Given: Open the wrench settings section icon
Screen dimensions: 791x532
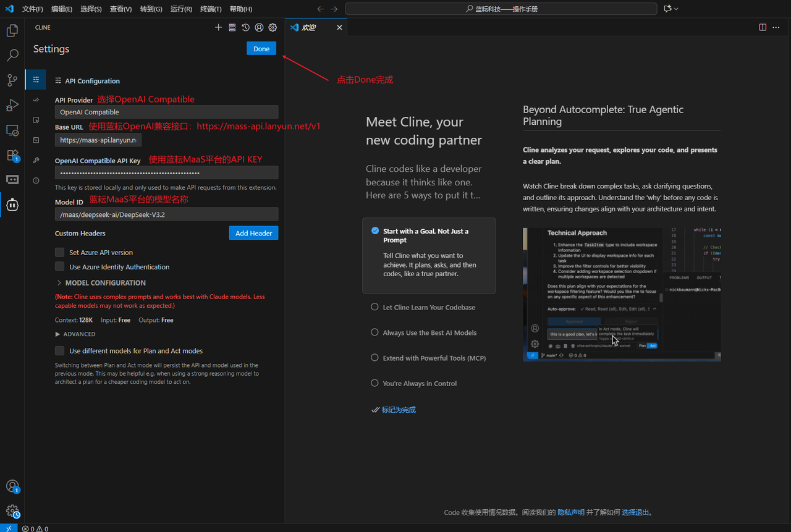Looking at the screenshot, I should point(36,160).
